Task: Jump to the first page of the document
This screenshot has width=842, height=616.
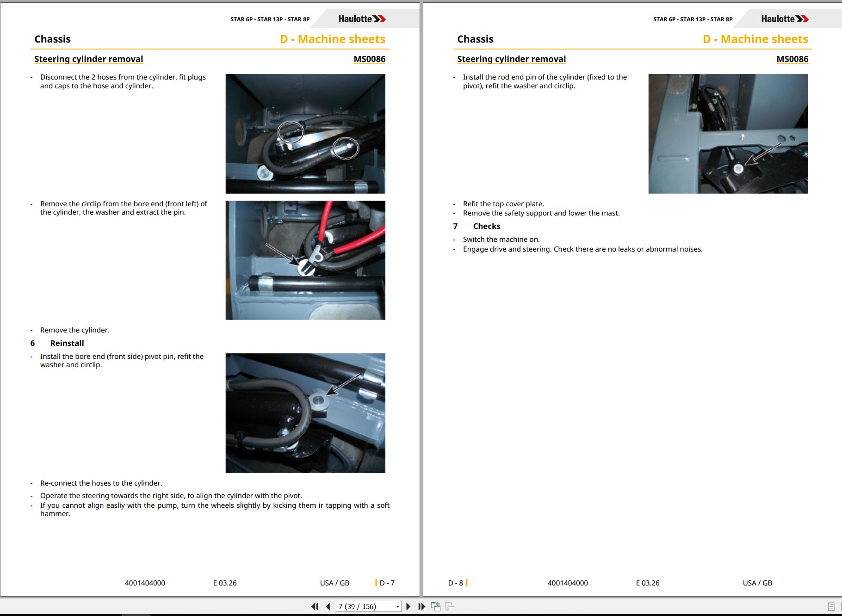Action: [315, 606]
